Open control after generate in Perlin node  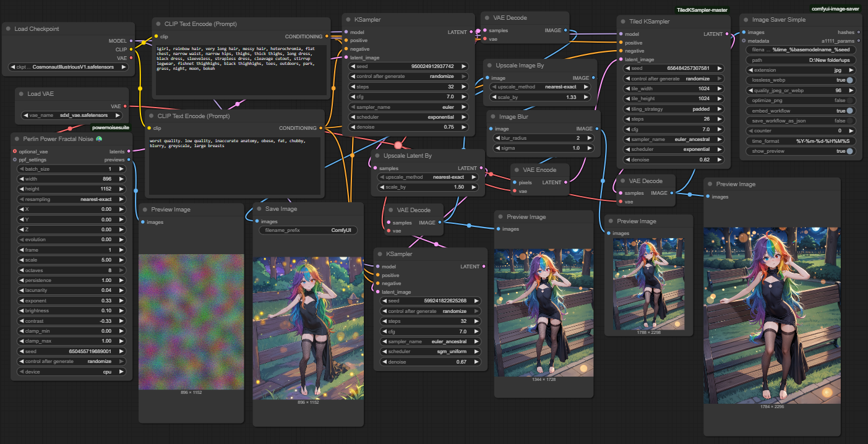click(71, 361)
